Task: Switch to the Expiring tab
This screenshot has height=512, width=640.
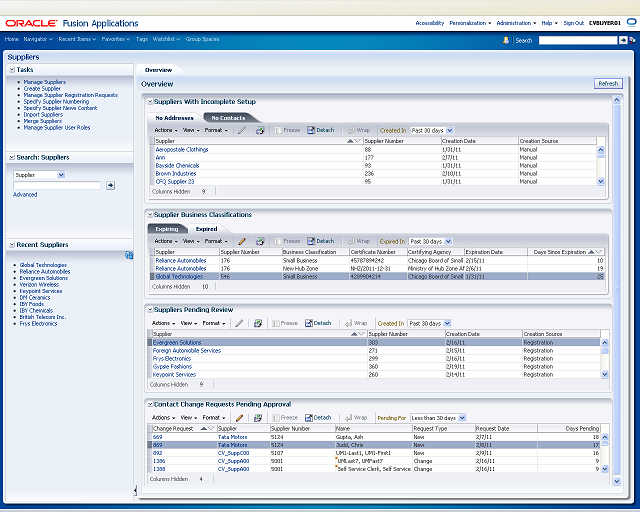Action: pos(167,229)
